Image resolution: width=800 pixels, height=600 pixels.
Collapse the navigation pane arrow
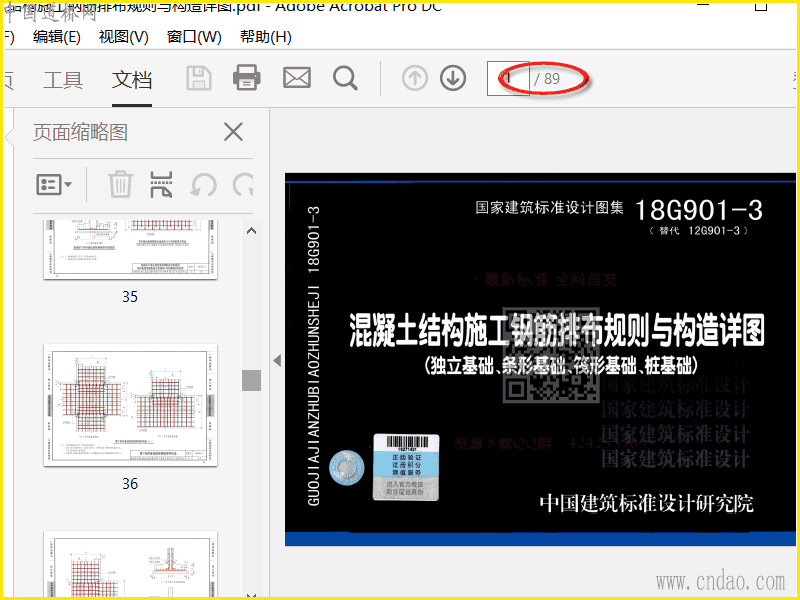pos(277,361)
